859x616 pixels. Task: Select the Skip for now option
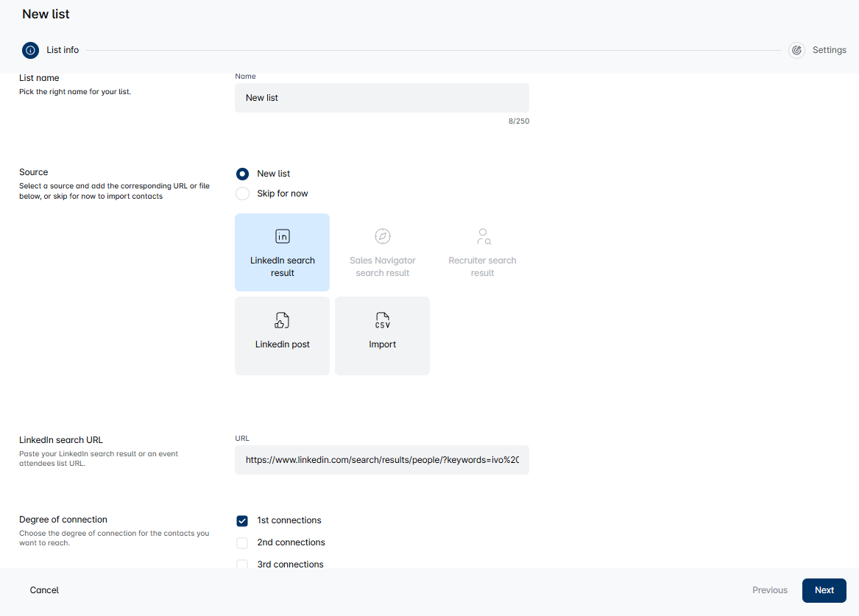(242, 194)
